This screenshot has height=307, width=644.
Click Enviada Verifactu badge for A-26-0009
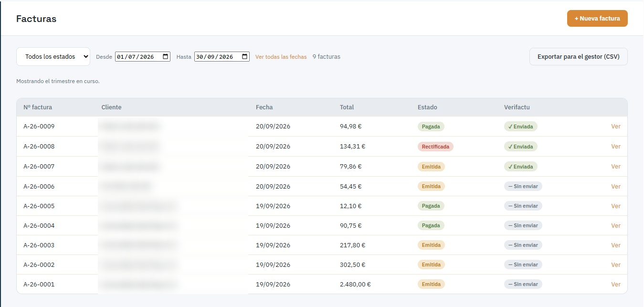(x=521, y=127)
